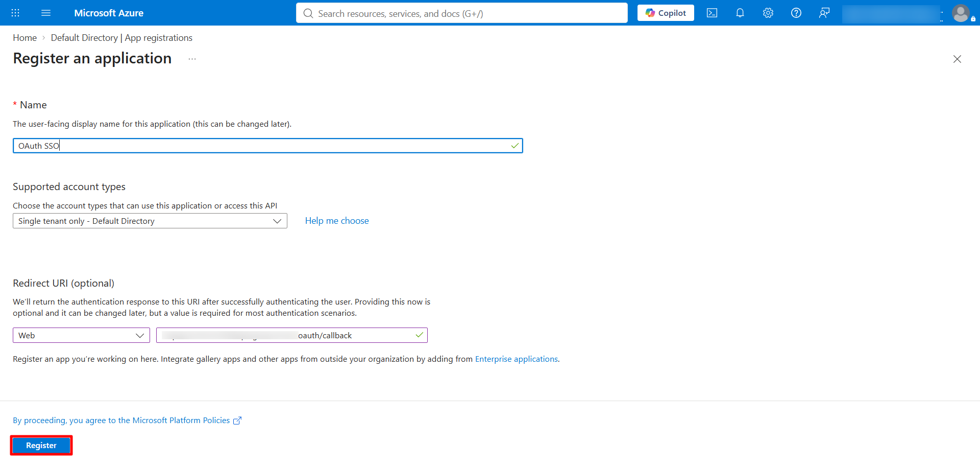Expand the Web platform dropdown
980x466 pixels.
coord(81,335)
